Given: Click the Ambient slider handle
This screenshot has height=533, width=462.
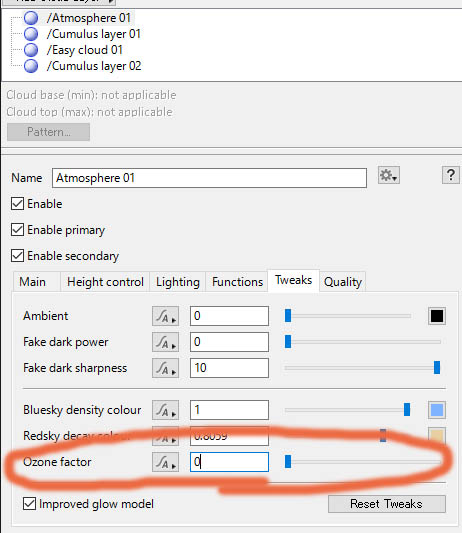Looking at the screenshot, I should pos(288,316).
